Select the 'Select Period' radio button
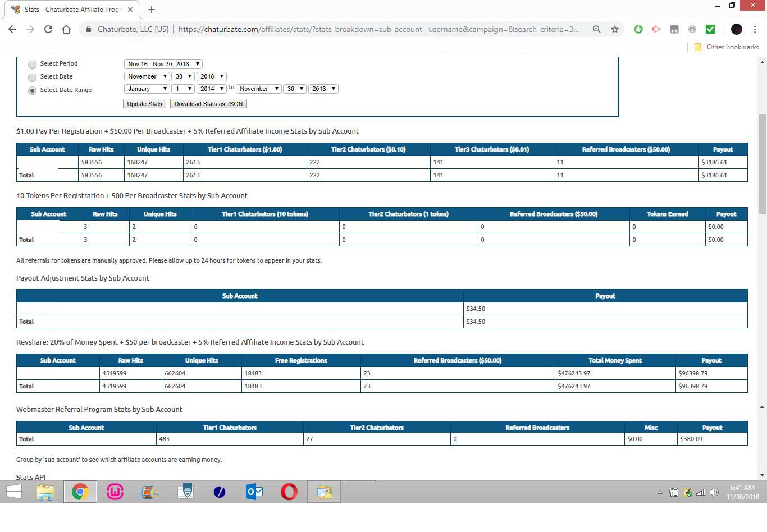767x532 pixels. tap(32, 65)
